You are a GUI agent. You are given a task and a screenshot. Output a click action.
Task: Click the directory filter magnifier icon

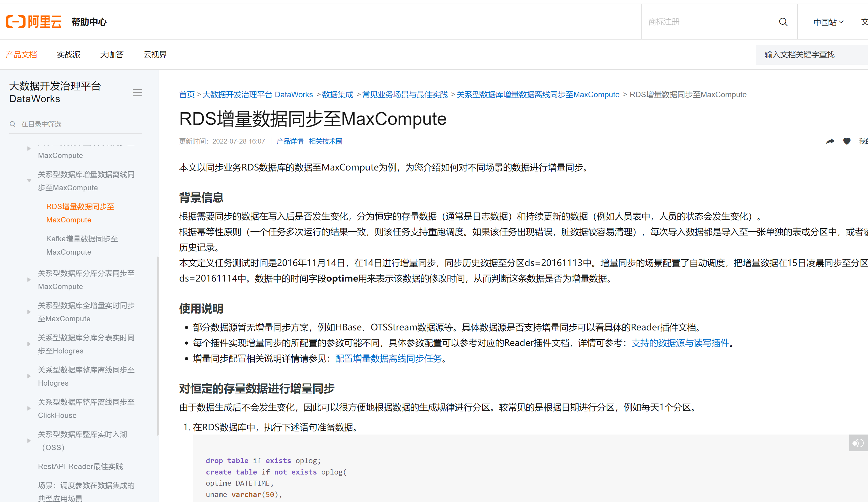coord(13,124)
